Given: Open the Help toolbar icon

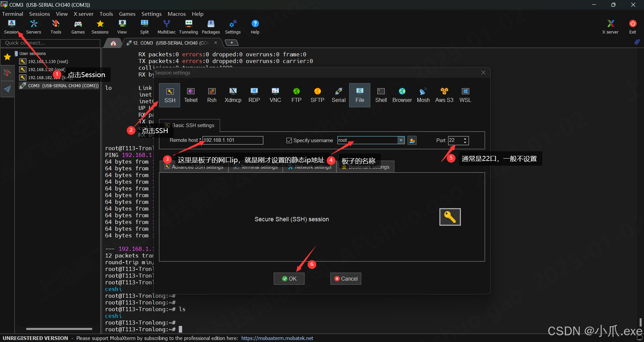Looking at the screenshot, I should pyautogui.click(x=255, y=27).
